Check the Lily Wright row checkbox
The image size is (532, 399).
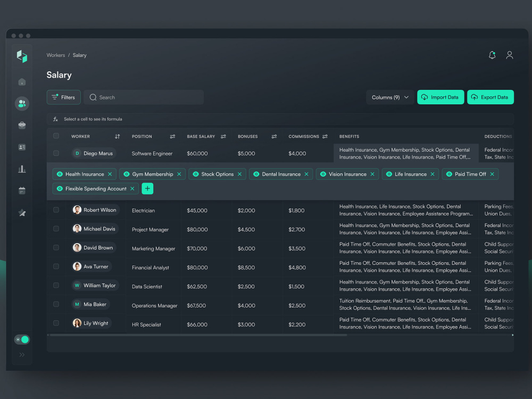(56, 323)
